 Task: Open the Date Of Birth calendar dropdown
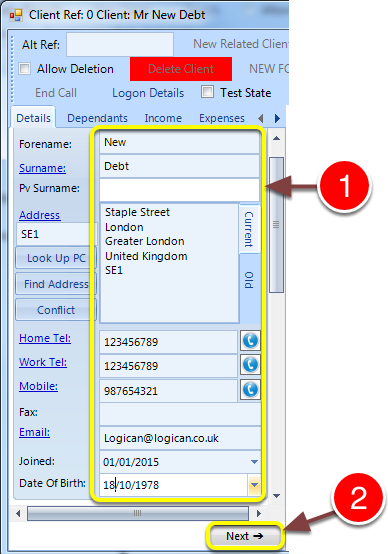(254, 485)
